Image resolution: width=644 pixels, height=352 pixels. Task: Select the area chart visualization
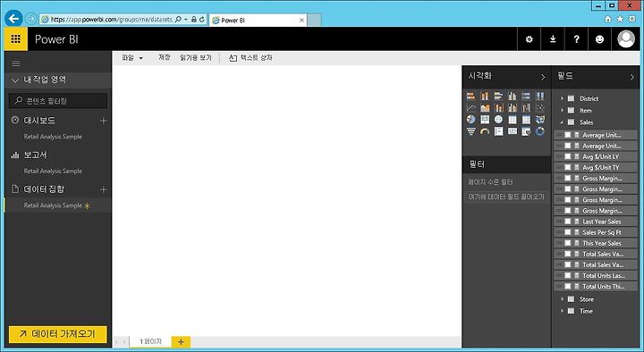click(485, 108)
